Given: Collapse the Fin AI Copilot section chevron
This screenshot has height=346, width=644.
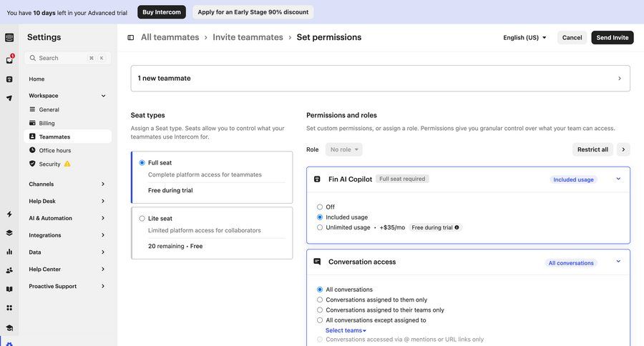Looking at the screenshot, I should (618, 179).
